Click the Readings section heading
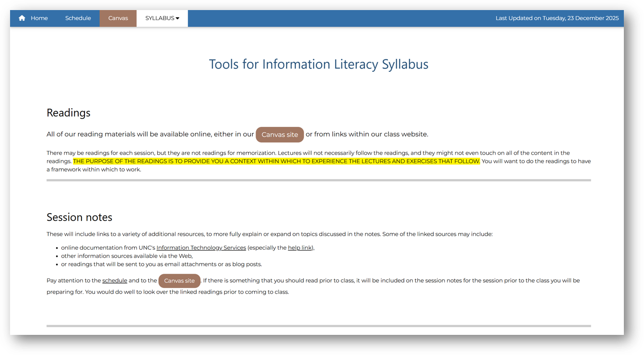This screenshot has width=644, height=355. 68,113
